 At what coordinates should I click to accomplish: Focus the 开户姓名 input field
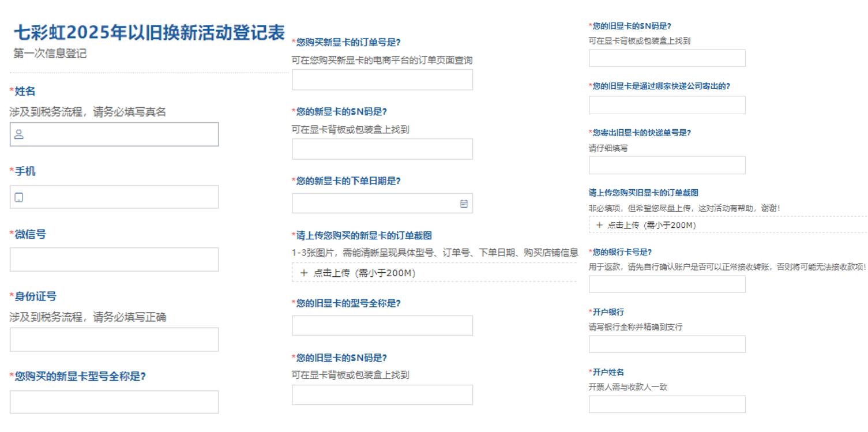pos(667,404)
